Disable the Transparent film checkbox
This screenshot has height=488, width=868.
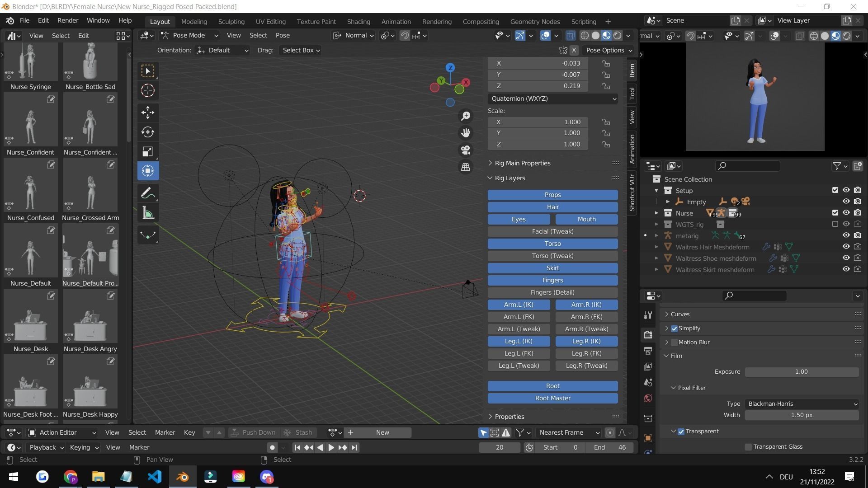tap(681, 432)
